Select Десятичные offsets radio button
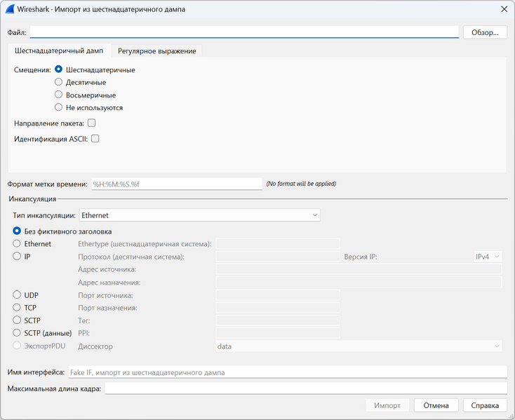Viewport: 515px width, 420px height. coord(58,82)
